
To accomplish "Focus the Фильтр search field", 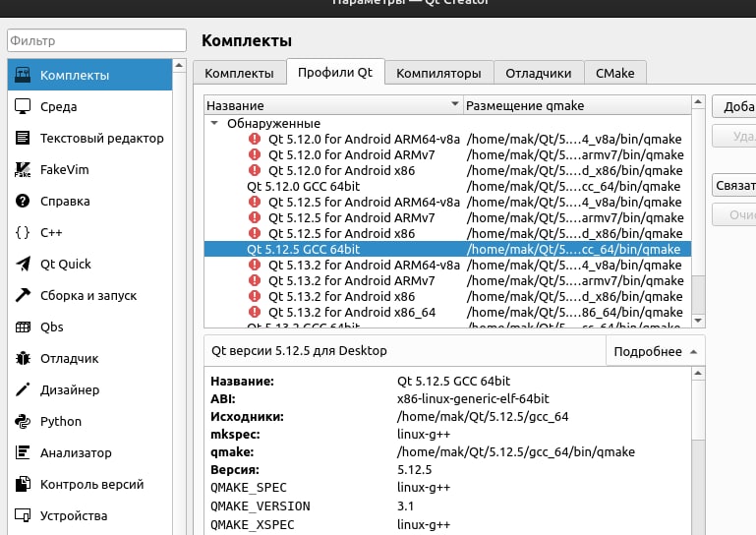I will [x=97, y=40].
